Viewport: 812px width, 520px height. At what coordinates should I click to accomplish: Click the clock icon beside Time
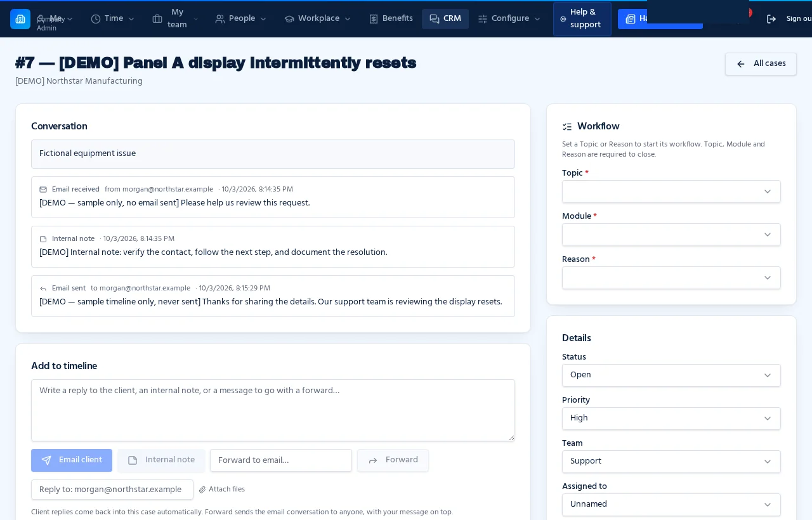pyautogui.click(x=96, y=19)
